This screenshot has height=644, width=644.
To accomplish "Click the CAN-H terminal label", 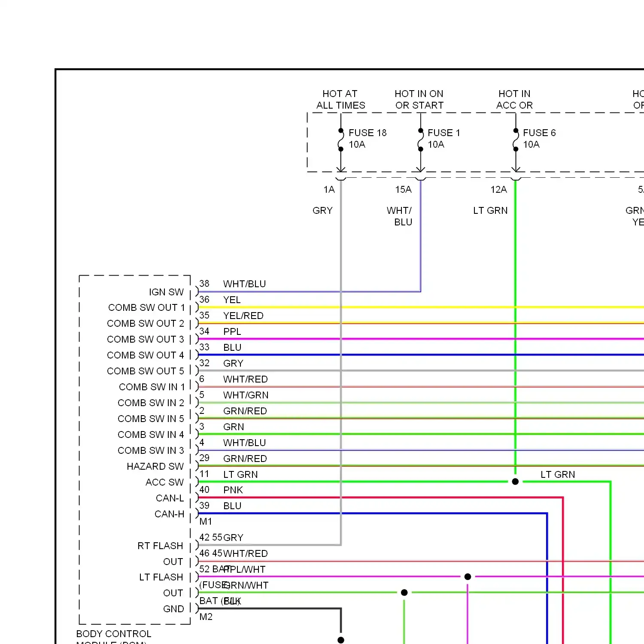I will 170,514.
